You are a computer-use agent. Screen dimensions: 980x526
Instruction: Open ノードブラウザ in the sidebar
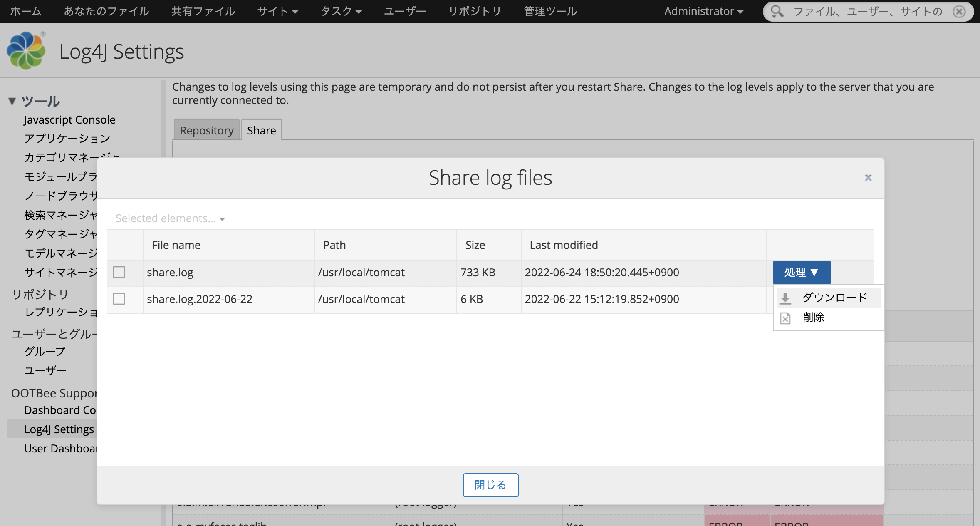60,196
